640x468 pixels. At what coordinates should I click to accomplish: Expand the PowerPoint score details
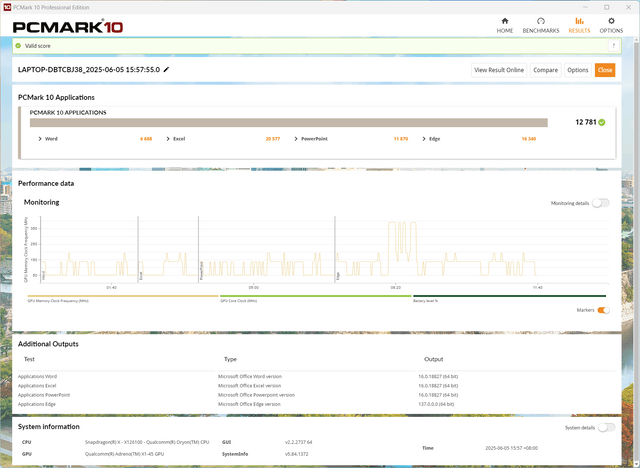[x=296, y=139]
